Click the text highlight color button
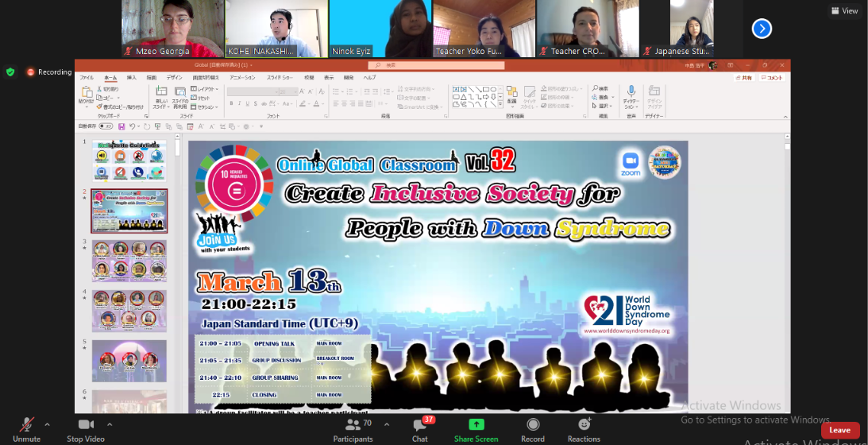This screenshot has height=445, width=868. tap(303, 103)
